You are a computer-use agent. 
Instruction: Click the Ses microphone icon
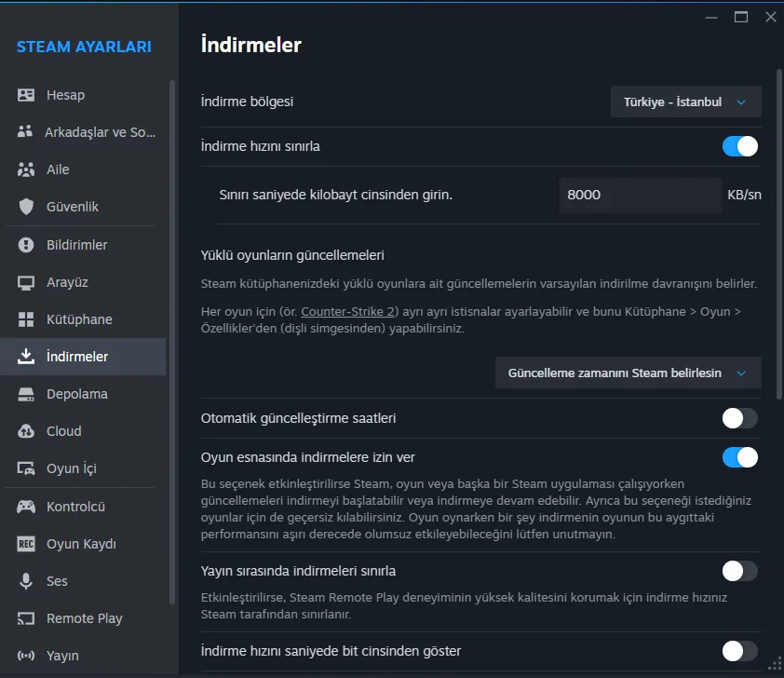click(x=26, y=581)
